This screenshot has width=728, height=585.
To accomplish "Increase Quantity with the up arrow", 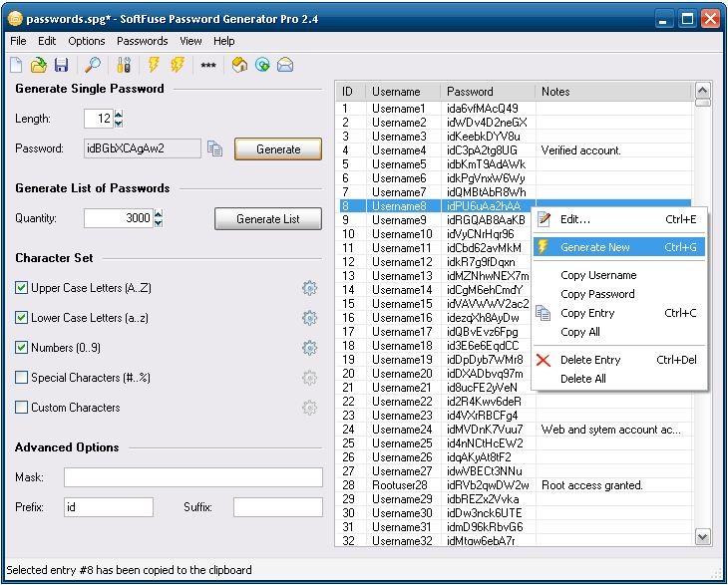I will (159, 214).
